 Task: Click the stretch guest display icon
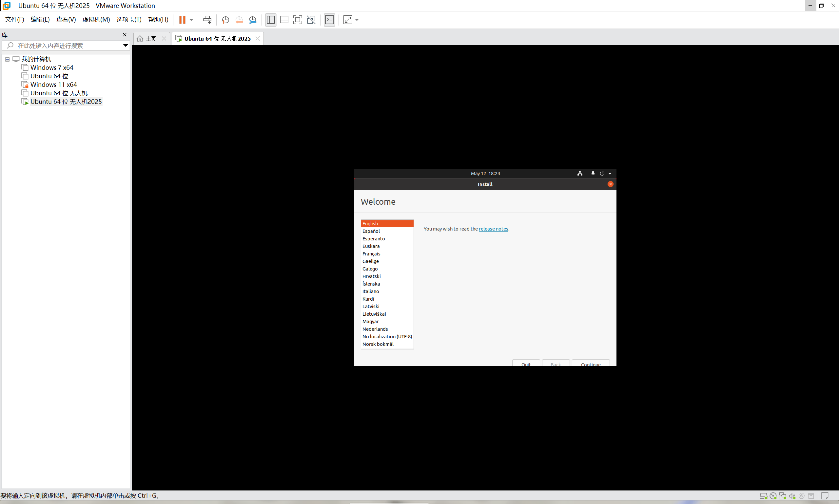click(348, 20)
